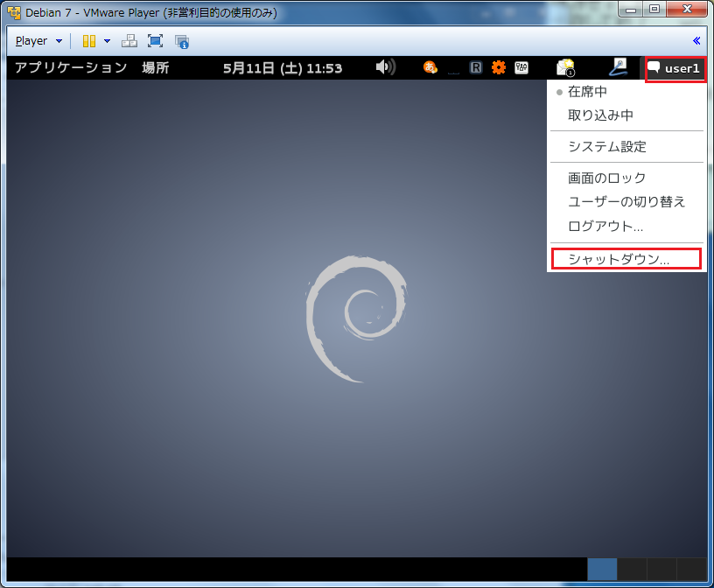Viewport: 714px width, 588px height.
Task: Click the network connection tray icon
Action: click(x=619, y=67)
